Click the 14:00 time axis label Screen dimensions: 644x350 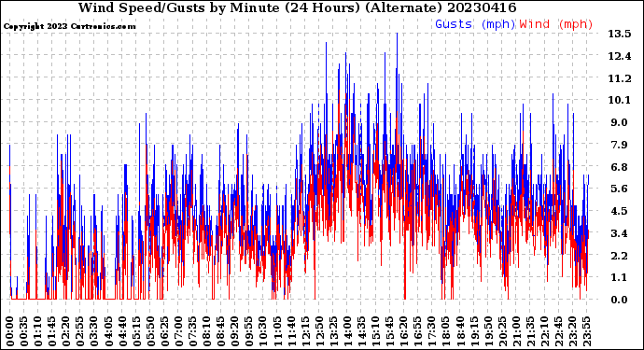click(347, 331)
